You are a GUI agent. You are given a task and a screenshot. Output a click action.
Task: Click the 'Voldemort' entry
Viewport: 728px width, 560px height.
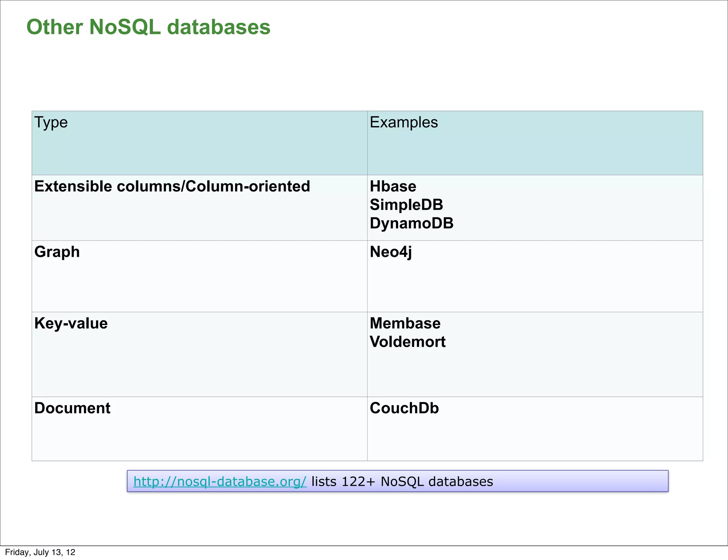coord(408,342)
